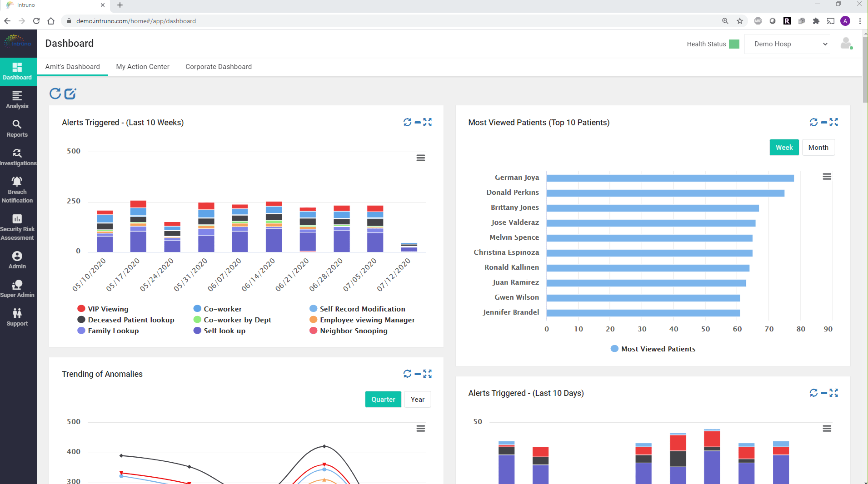Click the Intruno logo
The width and height of the screenshot is (868, 484).
coord(18,41)
